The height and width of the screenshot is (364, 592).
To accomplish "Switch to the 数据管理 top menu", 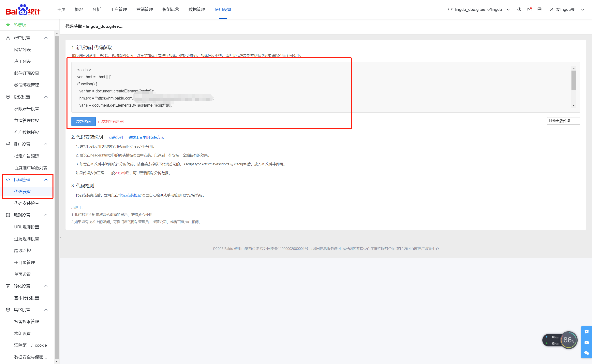I will (197, 9).
